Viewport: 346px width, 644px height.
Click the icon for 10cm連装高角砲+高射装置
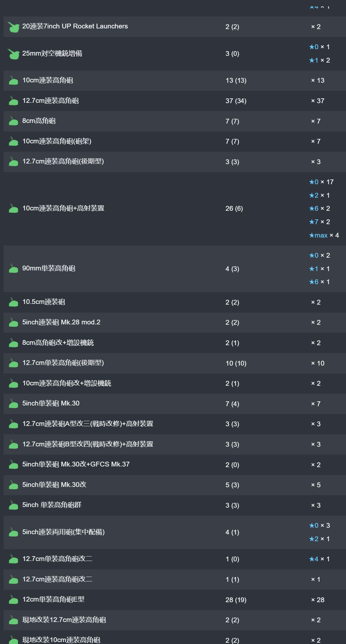13,208
